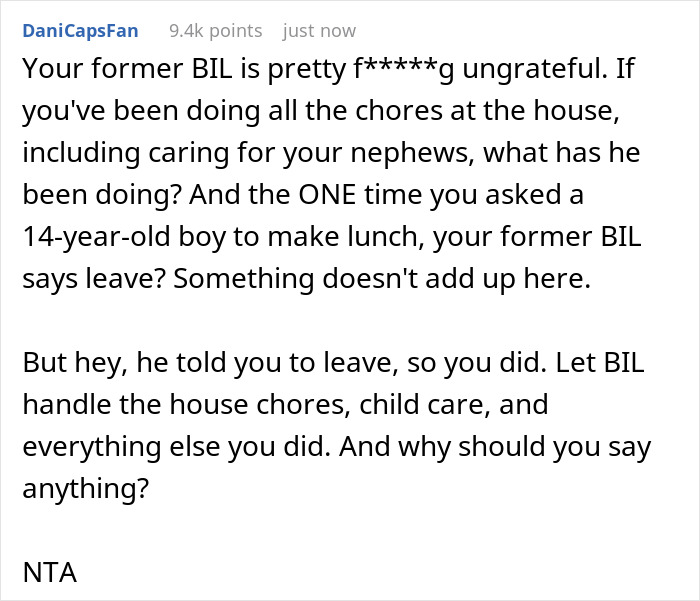Click the 'Something doesn't add up here' sentence
This screenshot has width=700, height=601.
(382, 279)
